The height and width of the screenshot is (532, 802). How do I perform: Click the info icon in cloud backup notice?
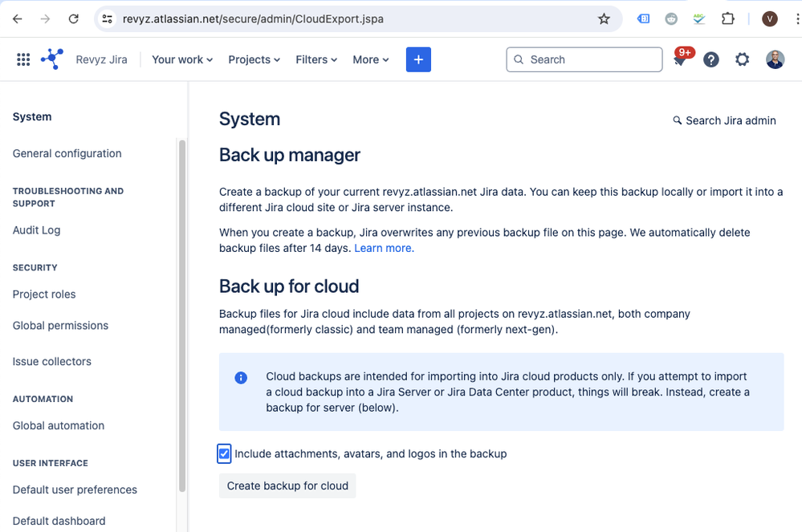[241, 378]
